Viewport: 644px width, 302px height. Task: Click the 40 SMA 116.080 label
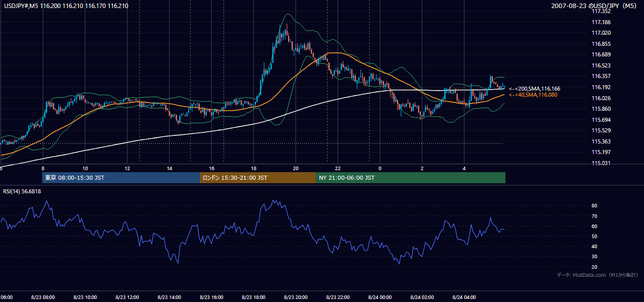(x=533, y=95)
